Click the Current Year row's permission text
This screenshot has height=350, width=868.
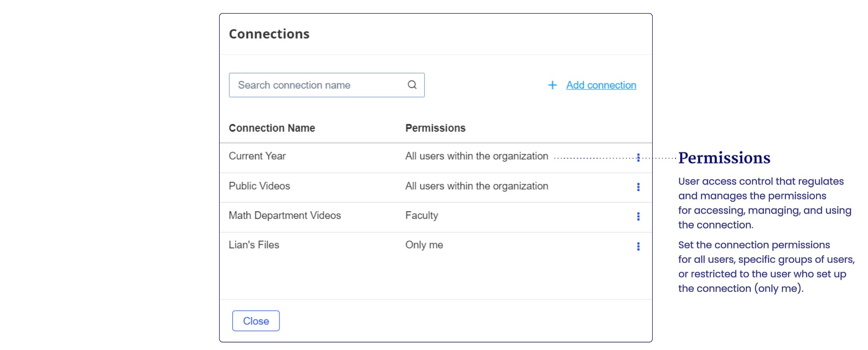[x=477, y=156]
